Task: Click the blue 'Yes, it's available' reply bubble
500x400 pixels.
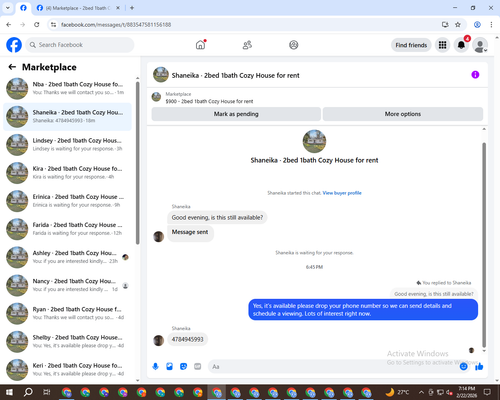Action: pos(363,310)
